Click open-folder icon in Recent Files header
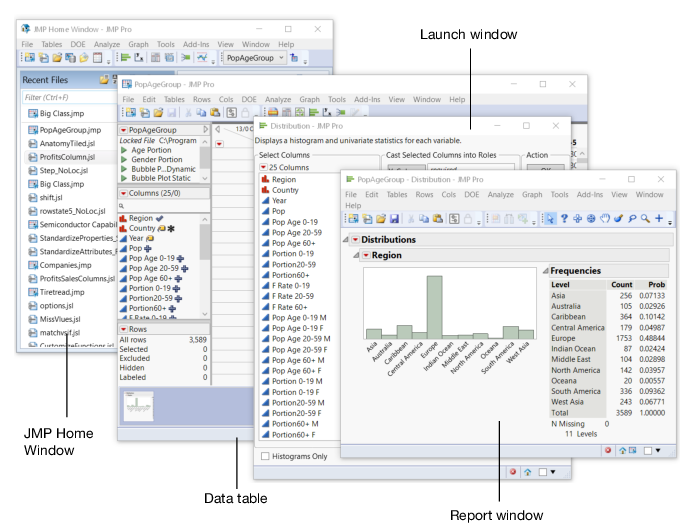This screenshot has width=682, height=531. pos(104,80)
